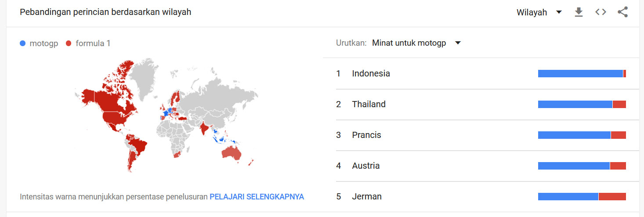Click the Indonesia interest comparison bar
The image size is (644, 217).
point(582,74)
